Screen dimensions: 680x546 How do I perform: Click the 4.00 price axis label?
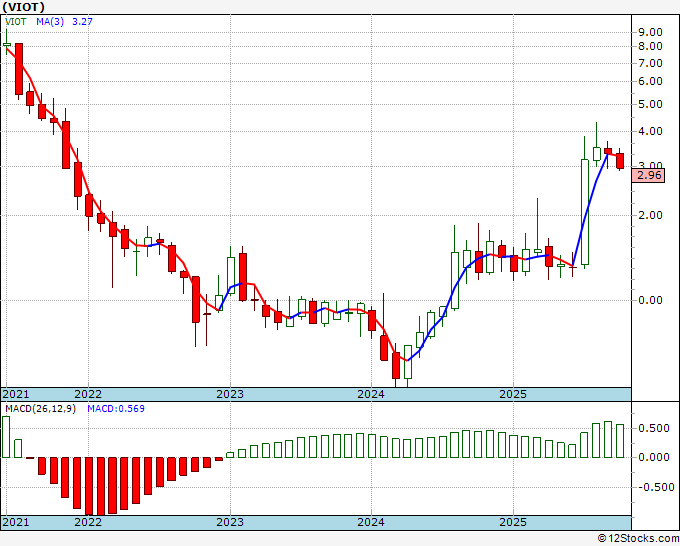(x=650, y=131)
